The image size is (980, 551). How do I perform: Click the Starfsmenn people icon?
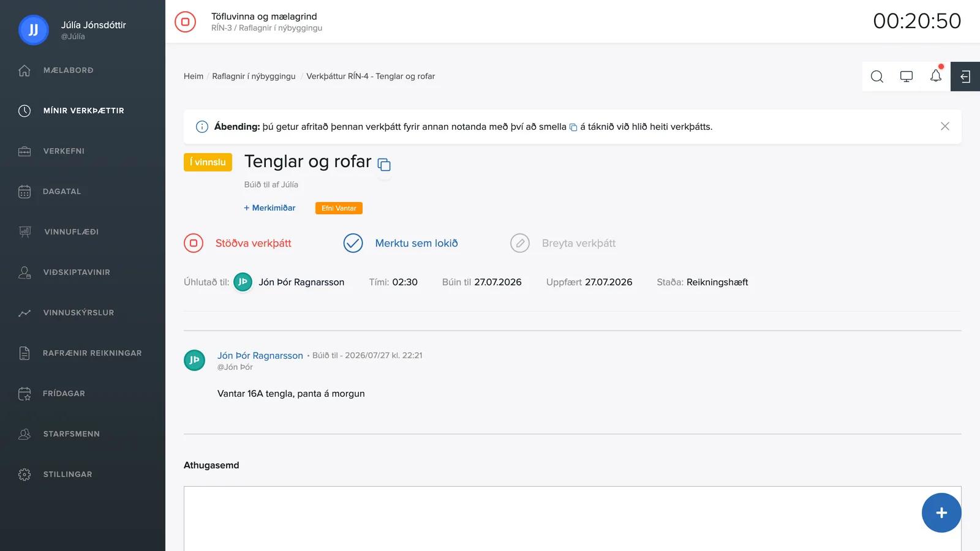pyautogui.click(x=24, y=434)
